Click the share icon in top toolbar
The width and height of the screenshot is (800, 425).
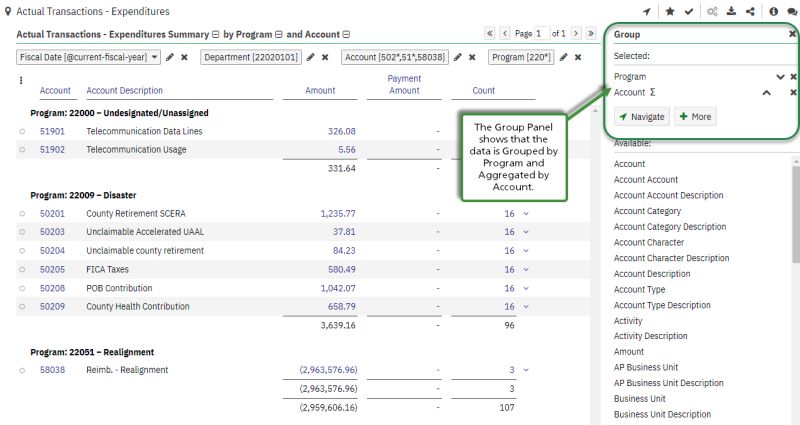750,11
